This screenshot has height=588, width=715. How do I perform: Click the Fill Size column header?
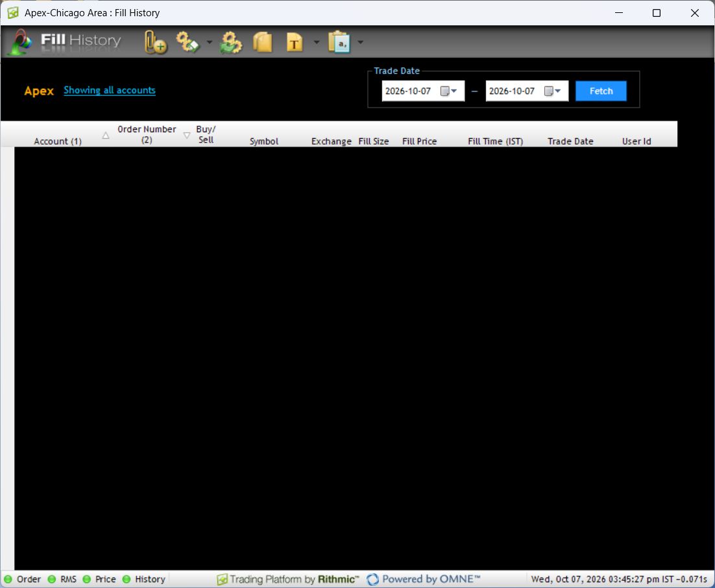[374, 141]
